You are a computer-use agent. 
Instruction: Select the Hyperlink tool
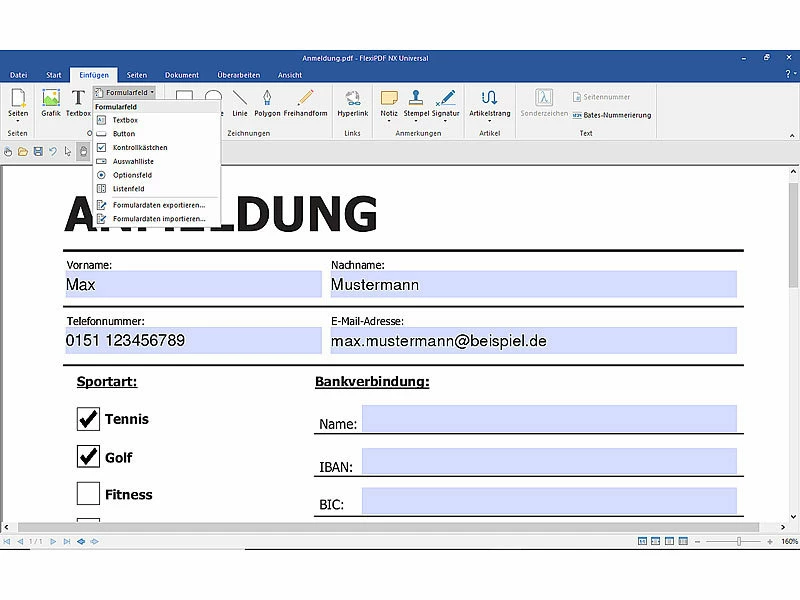[x=352, y=101]
